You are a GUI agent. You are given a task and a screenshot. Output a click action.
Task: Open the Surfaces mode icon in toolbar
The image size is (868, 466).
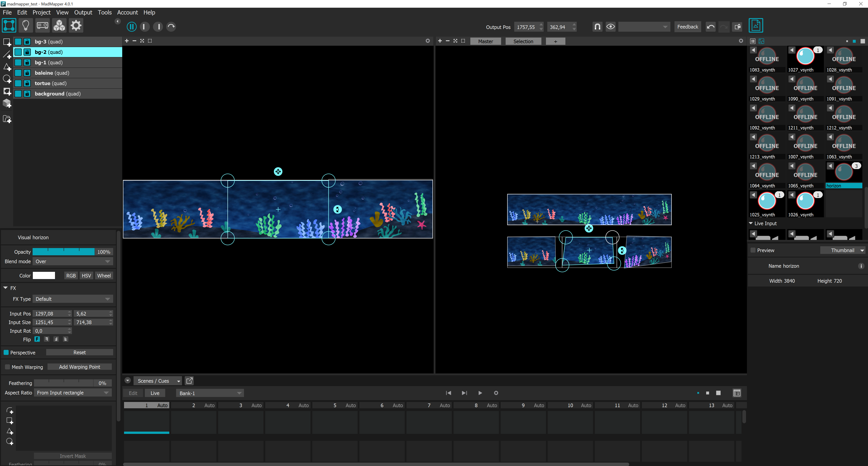pyautogui.click(x=9, y=26)
